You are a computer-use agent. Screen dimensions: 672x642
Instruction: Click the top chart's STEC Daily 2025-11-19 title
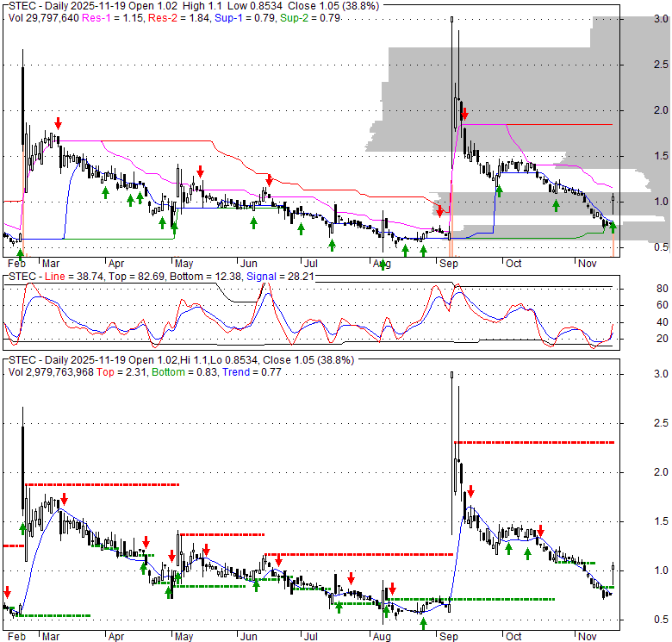pyautogui.click(x=194, y=6)
